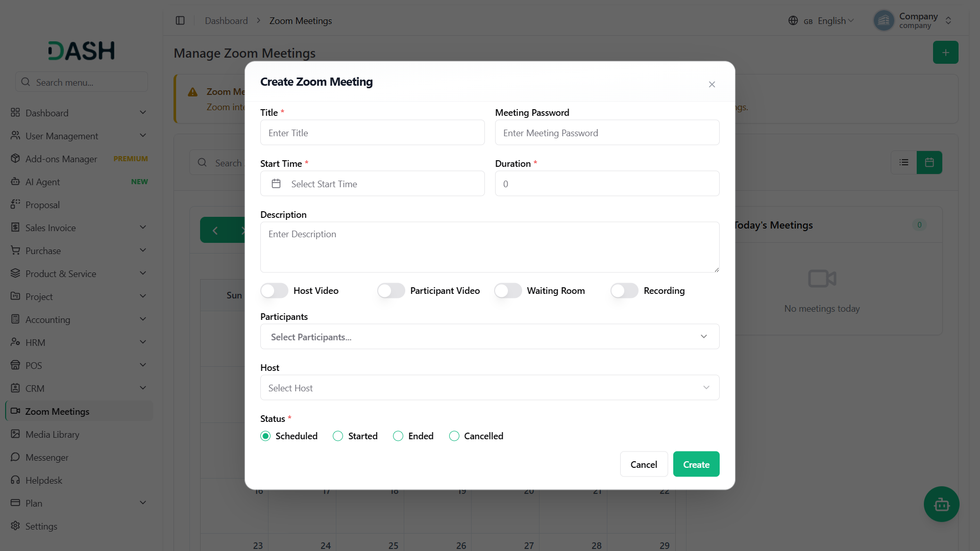The height and width of the screenshot is (551, 980).
Task: Close the Create Zoom Meeting dialog
Action: tap(712, 84)
